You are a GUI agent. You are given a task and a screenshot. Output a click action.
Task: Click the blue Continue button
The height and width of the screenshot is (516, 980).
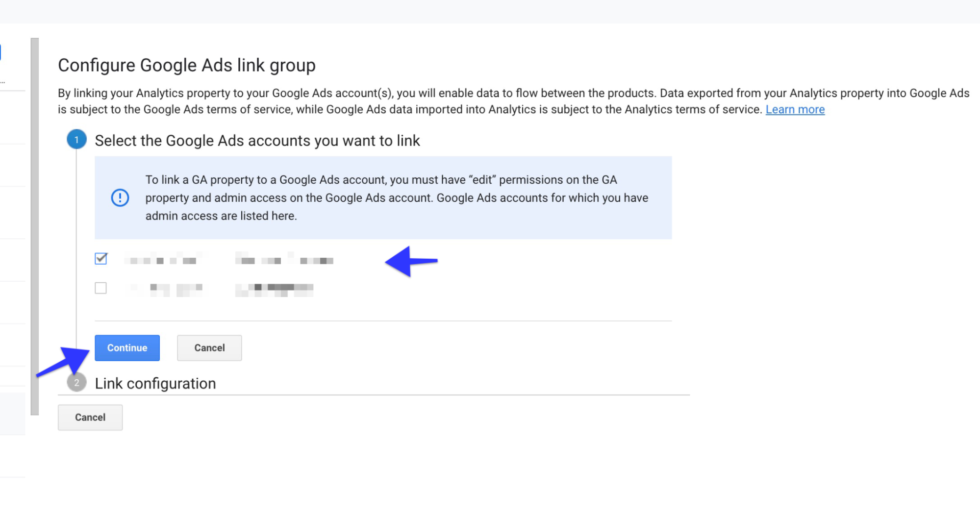(x=127, y=348)
